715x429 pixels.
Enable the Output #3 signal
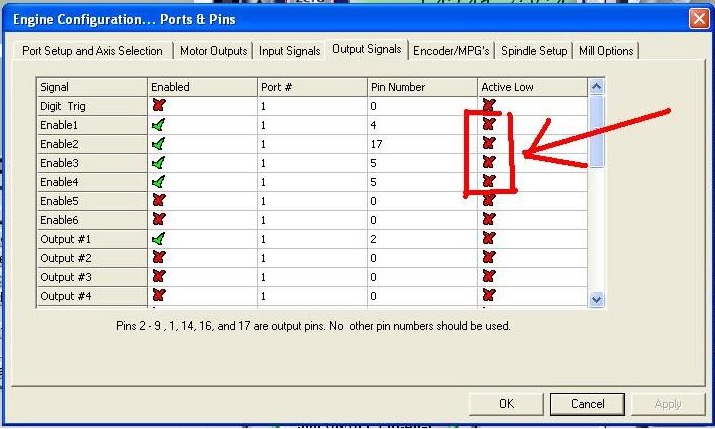point(158,277)
